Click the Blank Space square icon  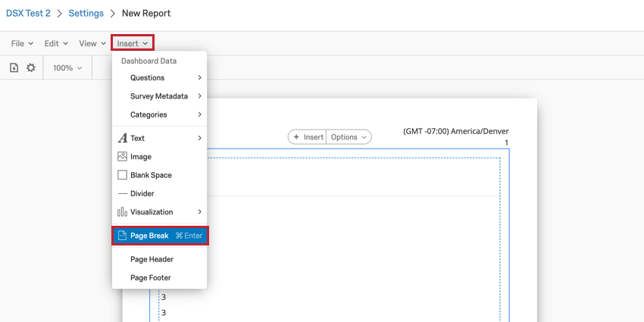(x=123, y=175)
